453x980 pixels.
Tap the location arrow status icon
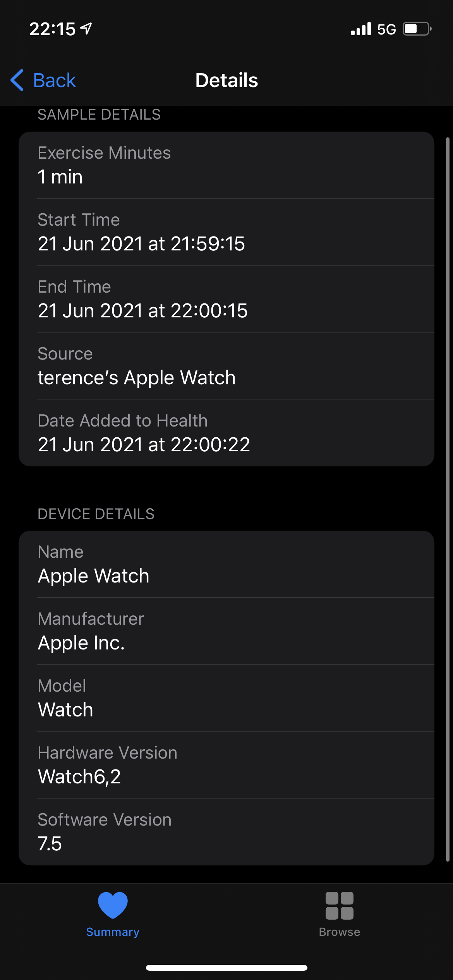(86, 28)
